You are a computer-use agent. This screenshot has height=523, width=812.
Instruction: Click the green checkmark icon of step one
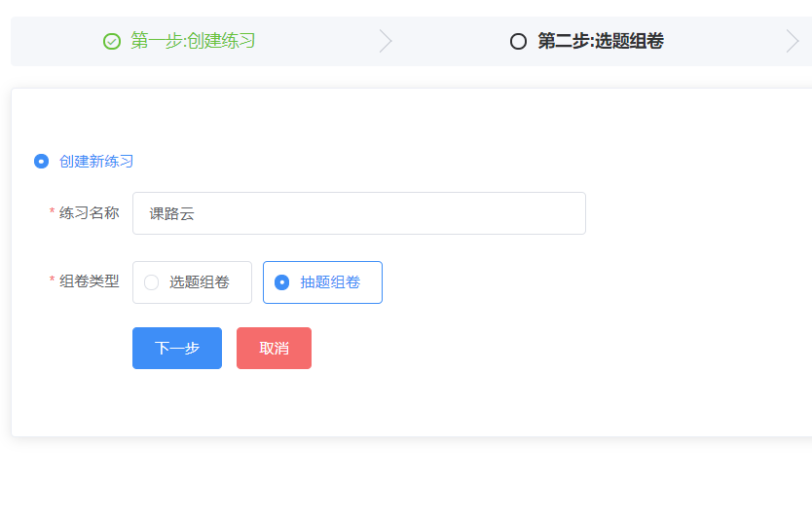coord(112,42)
